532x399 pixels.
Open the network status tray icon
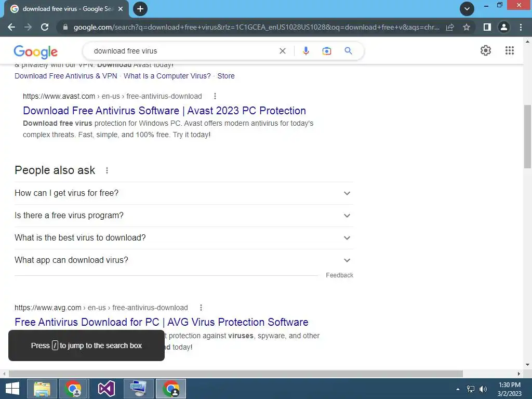[471, 389]
